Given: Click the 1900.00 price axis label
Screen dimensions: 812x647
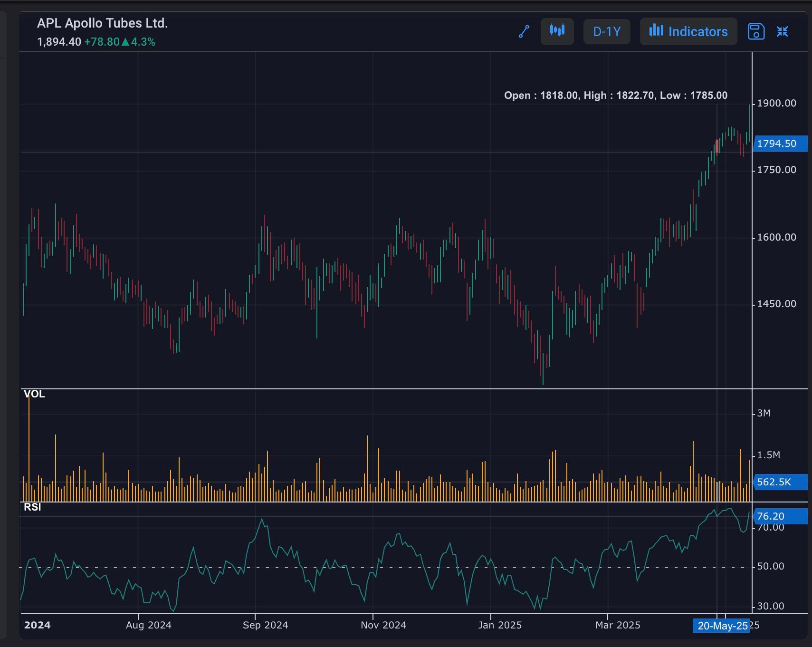Looking at the screenshot, I should click(776, 103).
